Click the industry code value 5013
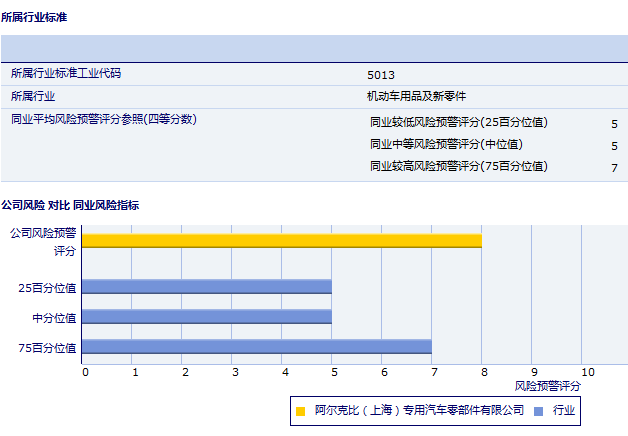This screenshot has height=436, width=628. point(381,75)
